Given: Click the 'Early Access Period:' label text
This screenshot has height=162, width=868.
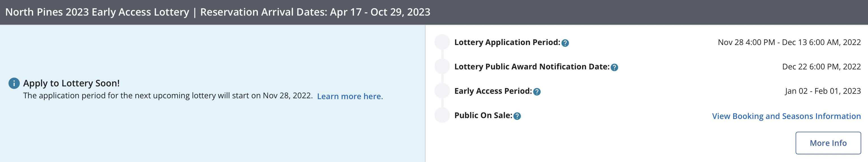Looking at the screenshot, I should tap(493, 91).
